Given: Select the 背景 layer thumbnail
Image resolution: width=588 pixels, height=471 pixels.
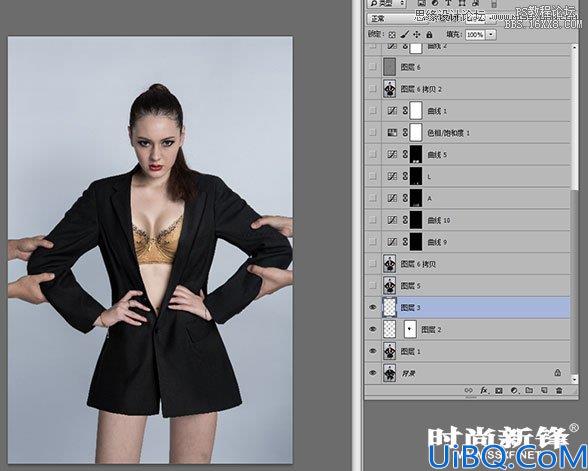Looking at the screenshot, I should pos(390,373).
